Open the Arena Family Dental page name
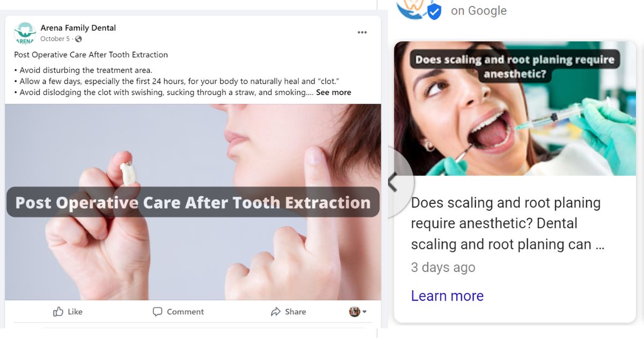The image size is (644, 338). coord(78,28)
